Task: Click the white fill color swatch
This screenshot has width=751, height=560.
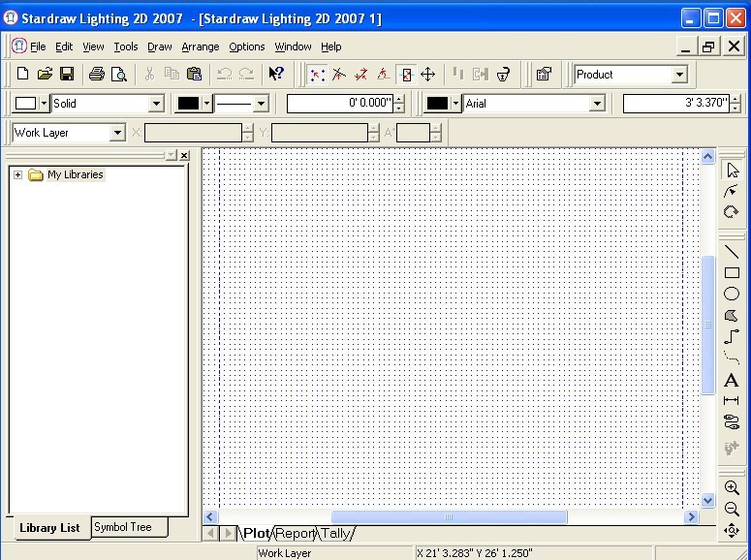Action: coord(25,104)
